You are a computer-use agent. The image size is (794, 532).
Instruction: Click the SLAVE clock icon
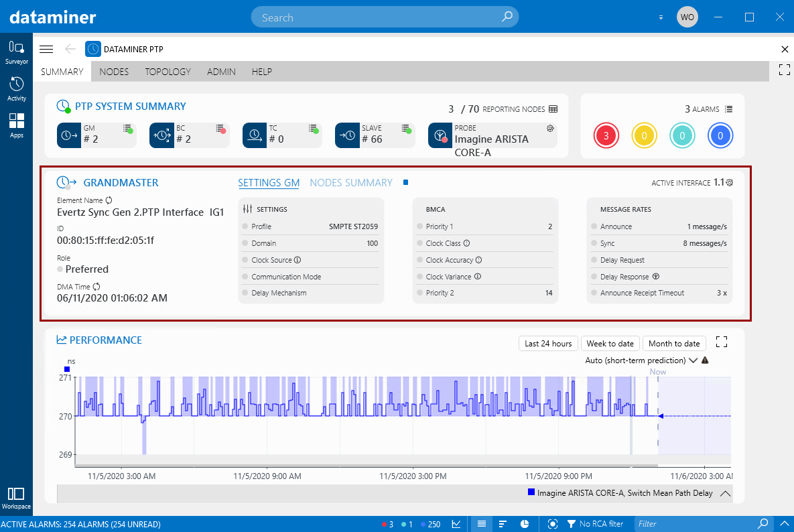[x=347, y=135]
